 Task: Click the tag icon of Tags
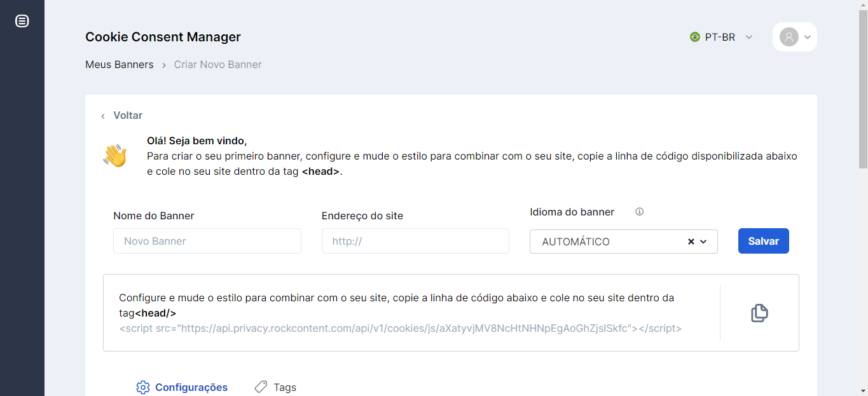[261, 387]
